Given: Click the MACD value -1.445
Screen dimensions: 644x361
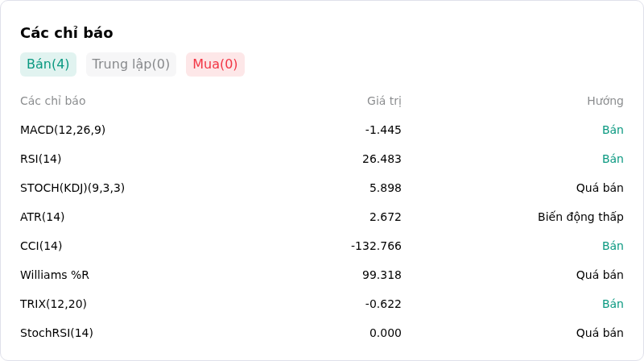Looking at the screenshot, I should pyautogui.click(x=383, y=130).
